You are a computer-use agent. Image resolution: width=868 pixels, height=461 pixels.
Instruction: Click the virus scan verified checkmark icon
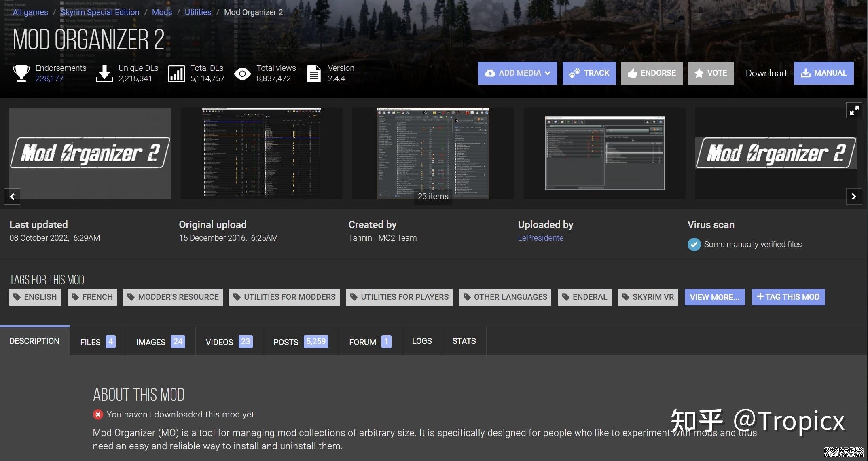point(694,244)
